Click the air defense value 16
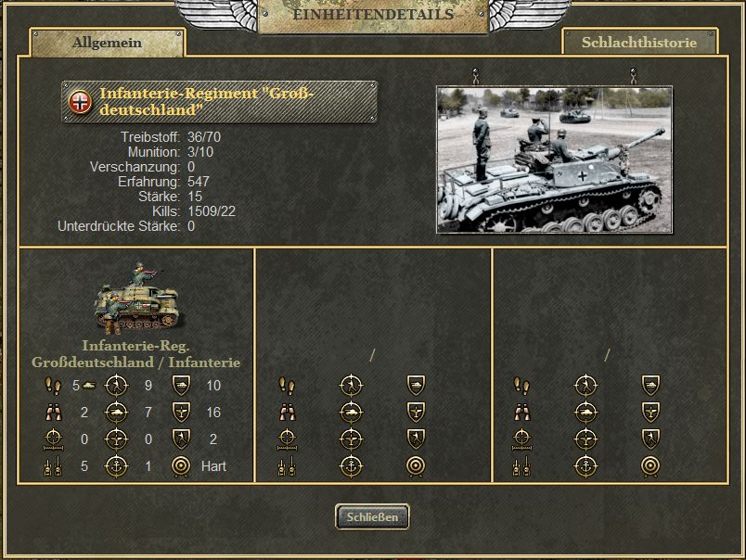 [213, 413]
